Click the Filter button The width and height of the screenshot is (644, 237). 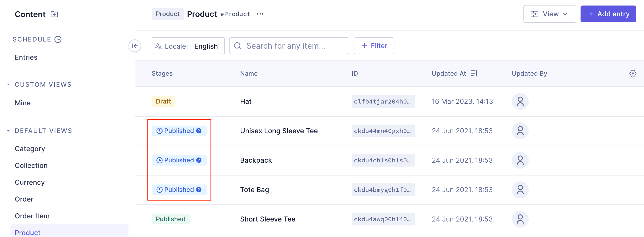coord(374,46)
